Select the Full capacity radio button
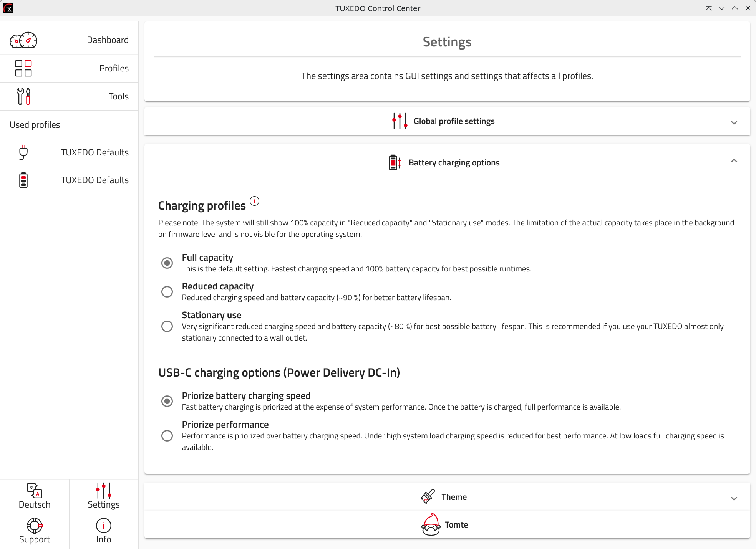Screen dimensions: 756x549 pyautogui.click(x=167, y=263)
